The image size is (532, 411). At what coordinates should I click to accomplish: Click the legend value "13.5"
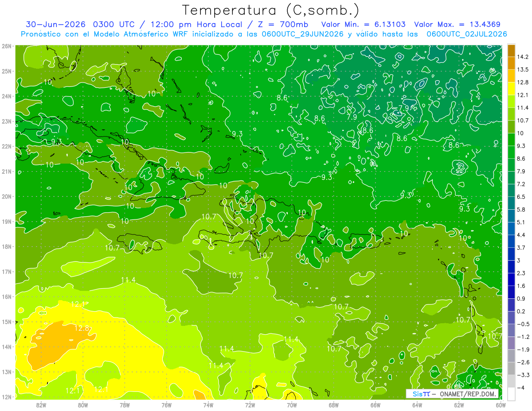pyautogui.click(x=523, y=70)
